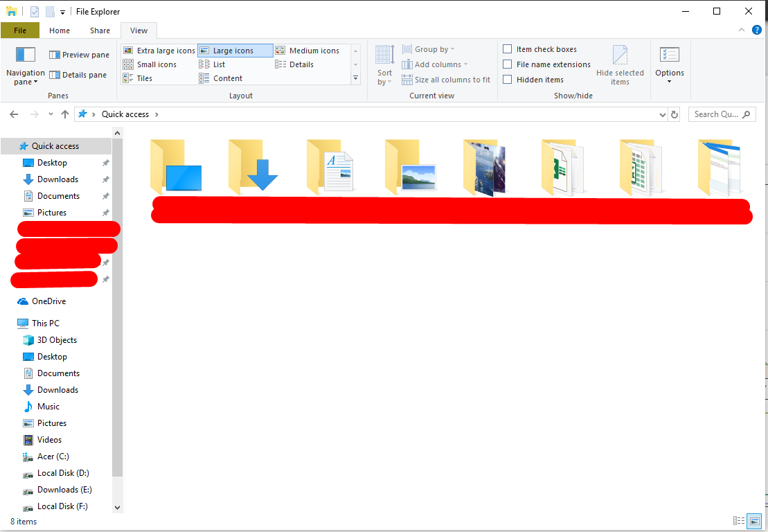
Task: Switch to Small icons view
Action: pos(157,64)
